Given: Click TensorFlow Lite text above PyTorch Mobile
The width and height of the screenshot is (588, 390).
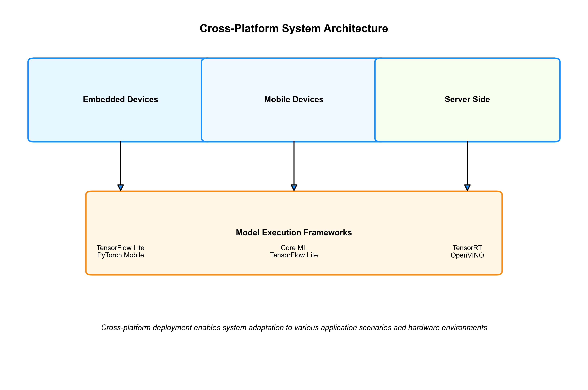Looking at the screenshot, I should (121, 248).
